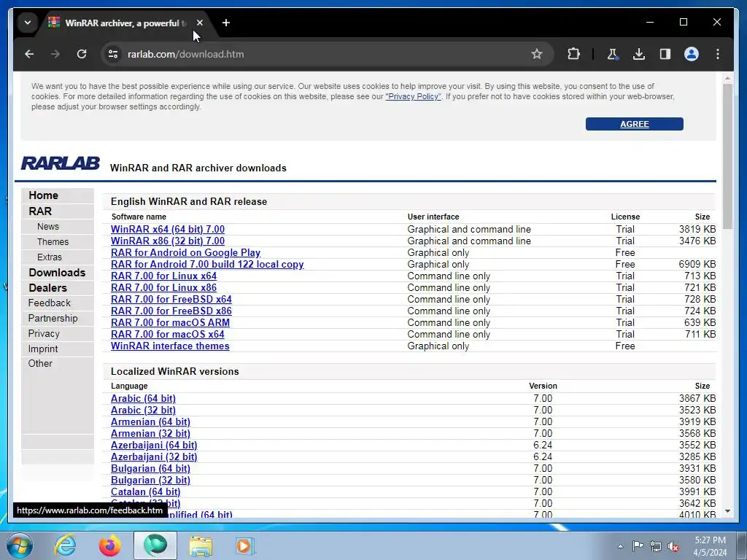The image size is (747, 560).
Task: Open Feedback in sidebar
Action: tap(49, 303)
